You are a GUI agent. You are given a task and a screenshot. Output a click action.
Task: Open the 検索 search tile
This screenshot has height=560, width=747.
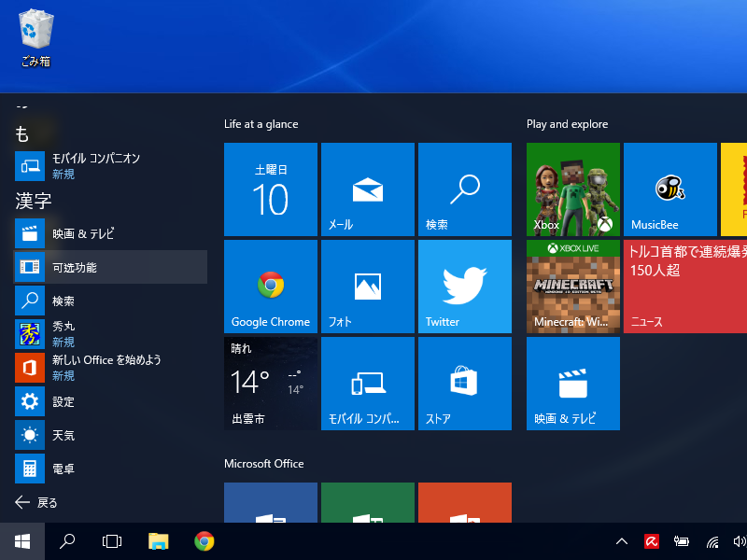pyautogui.click(x=465, y=189)
